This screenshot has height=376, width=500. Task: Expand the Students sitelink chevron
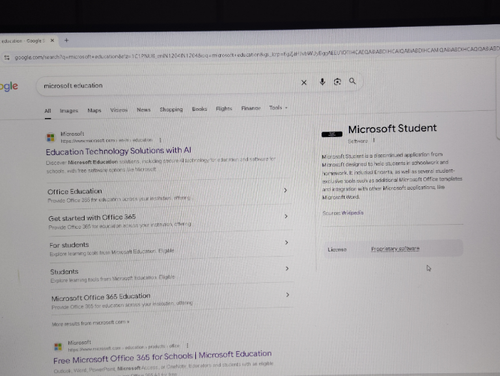tap(287, 268)
